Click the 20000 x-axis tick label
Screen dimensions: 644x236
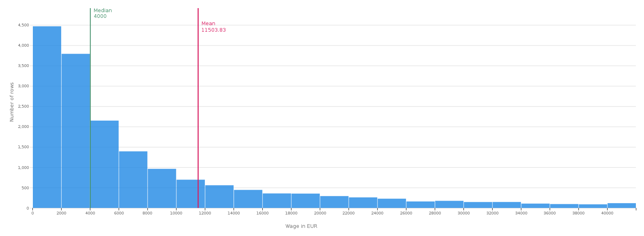(x=320, y=213)
